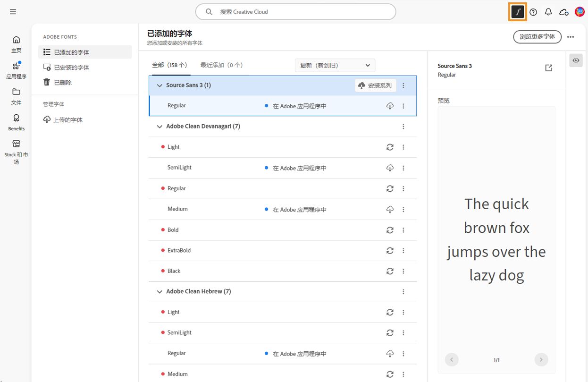This screenshot has width=588, height=382.
Task: Collapse Adobe Clean Devanagari family
Action: tap(160, 127)
